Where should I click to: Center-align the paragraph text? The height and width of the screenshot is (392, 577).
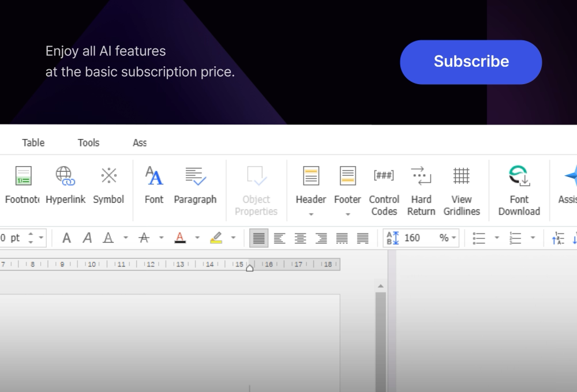300,238
